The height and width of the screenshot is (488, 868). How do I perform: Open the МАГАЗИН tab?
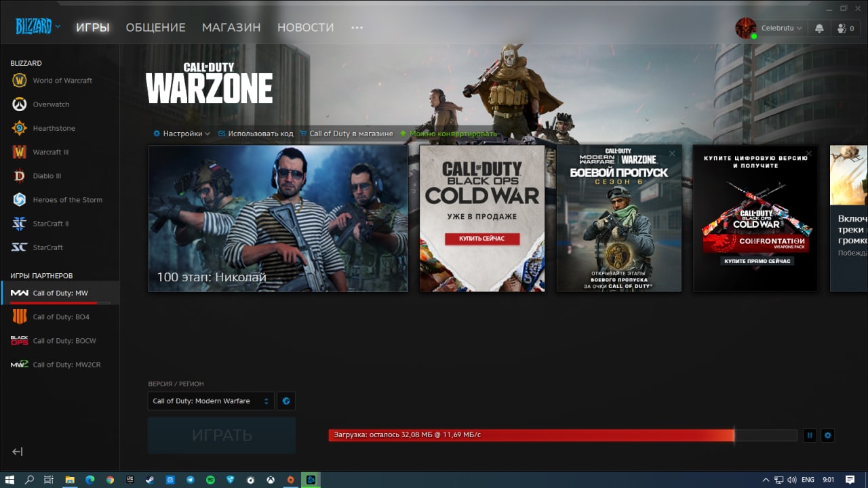click(x=231, y=28)
